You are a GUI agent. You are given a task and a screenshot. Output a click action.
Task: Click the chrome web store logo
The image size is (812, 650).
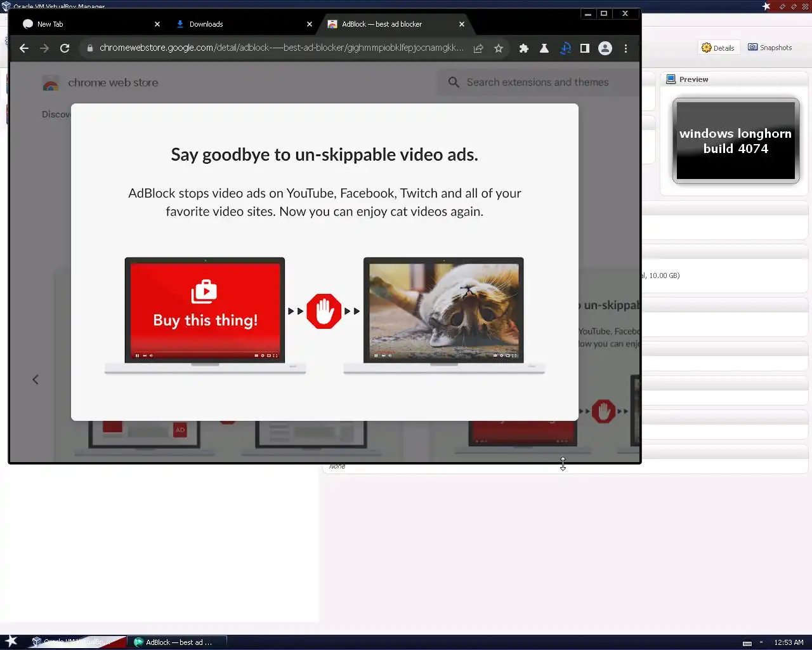[x=51, y=83]
